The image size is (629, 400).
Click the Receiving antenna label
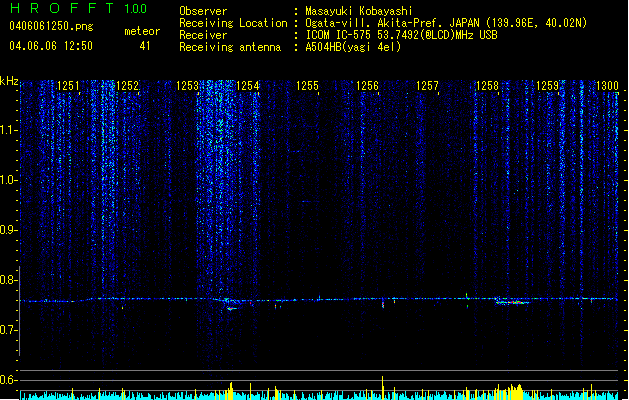[x=230, y=47]
